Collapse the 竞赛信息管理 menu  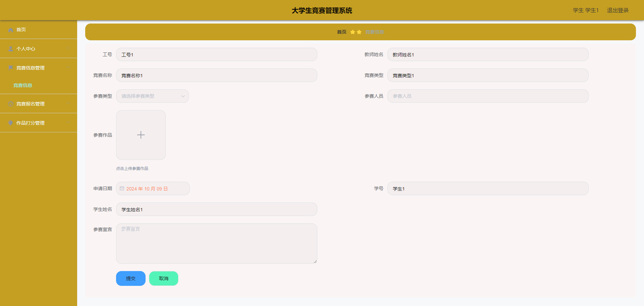pyautogui.click(x=39, y=68)
